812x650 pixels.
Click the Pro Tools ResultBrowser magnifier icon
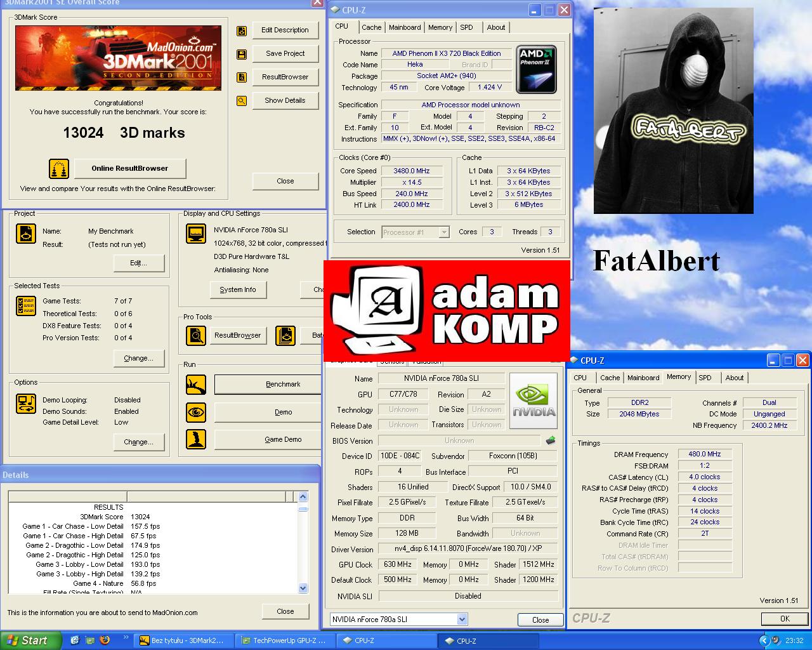196,335
